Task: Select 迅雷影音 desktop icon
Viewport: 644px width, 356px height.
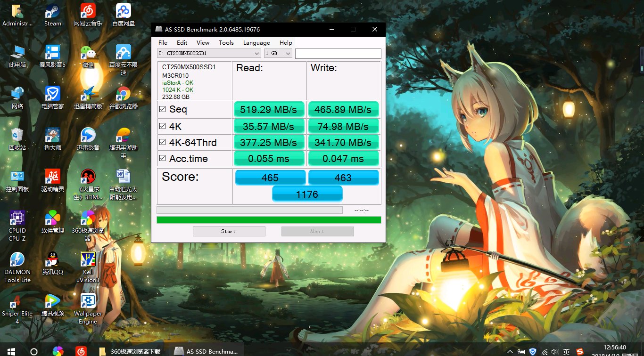Action: [88, 139]
